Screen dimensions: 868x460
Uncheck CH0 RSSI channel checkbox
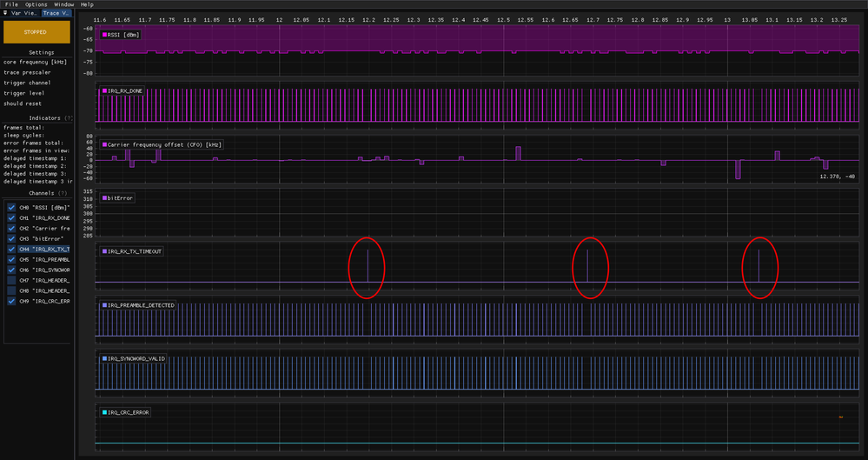tap(11, 207)
